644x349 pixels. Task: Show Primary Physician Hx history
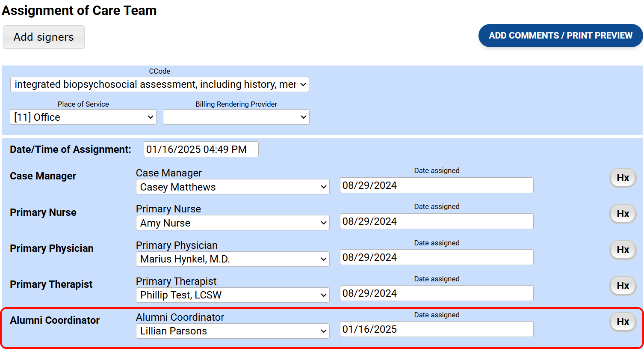point(623,250)
